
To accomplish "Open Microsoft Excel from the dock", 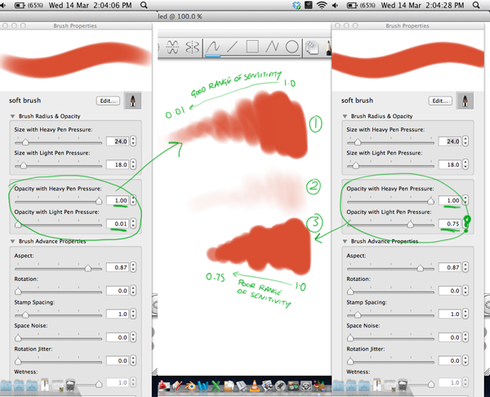I will point(216,386).
